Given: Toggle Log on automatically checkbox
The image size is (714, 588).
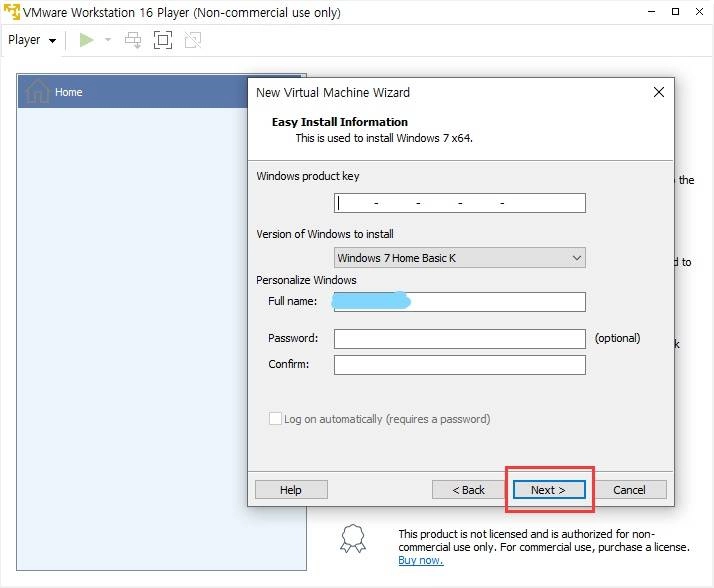Looking at the screenshot, I should click(275, 419).
